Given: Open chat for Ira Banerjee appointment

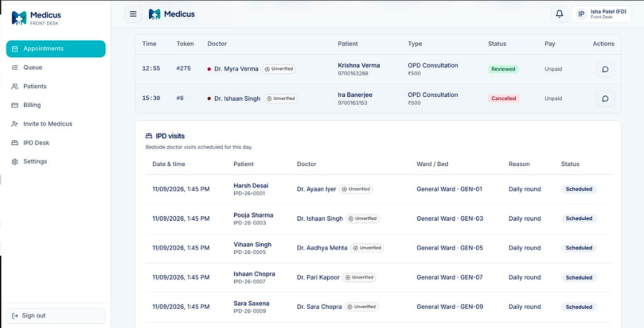Looking at the screenshot, I should (x=605, y=99).
